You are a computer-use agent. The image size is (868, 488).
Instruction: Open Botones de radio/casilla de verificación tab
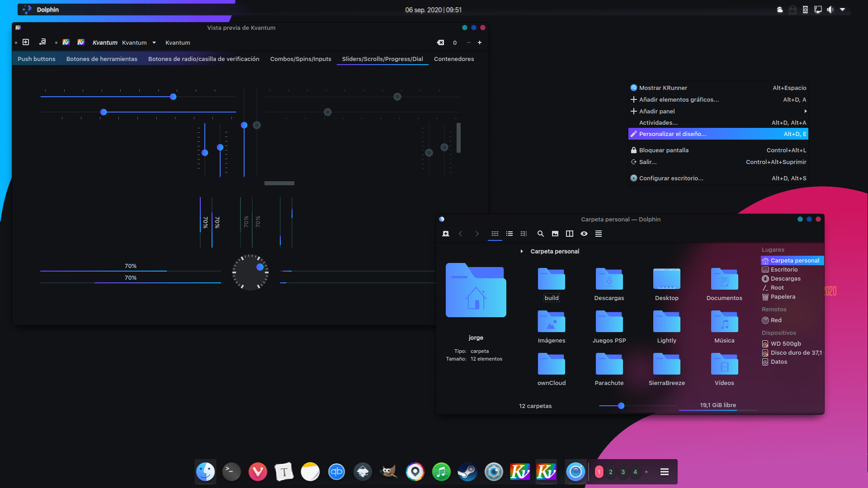pyautogui.click(x=204, y=59)
